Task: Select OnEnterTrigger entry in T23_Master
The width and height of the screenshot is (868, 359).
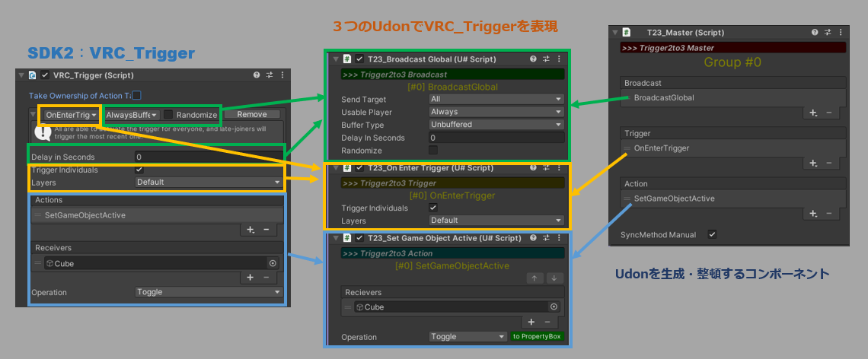Action: [x=732, y=148]
